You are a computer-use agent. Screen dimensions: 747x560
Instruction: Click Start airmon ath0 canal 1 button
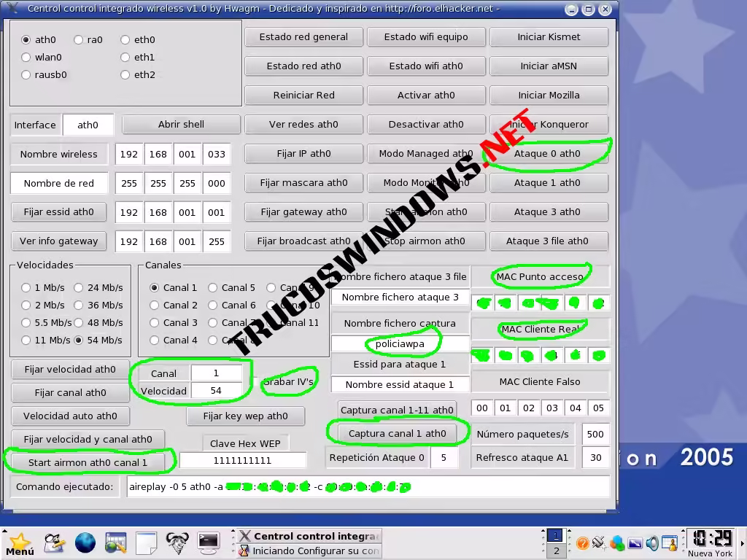(x=88, y=462)
